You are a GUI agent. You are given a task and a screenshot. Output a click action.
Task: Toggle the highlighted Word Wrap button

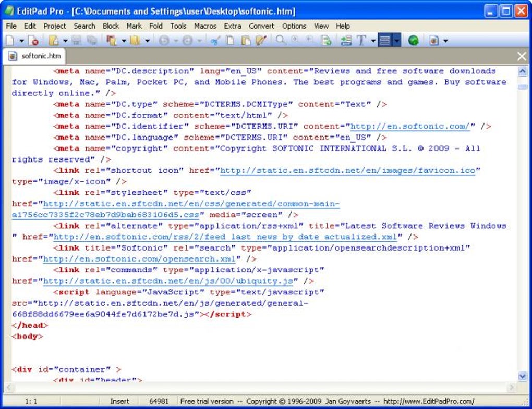pos(385,40)
